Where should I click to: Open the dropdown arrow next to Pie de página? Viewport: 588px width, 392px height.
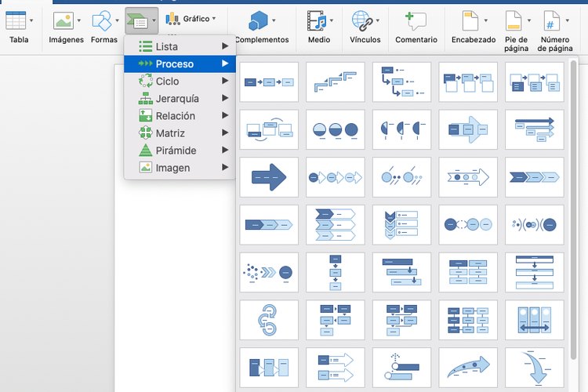[x=529, y=20]
